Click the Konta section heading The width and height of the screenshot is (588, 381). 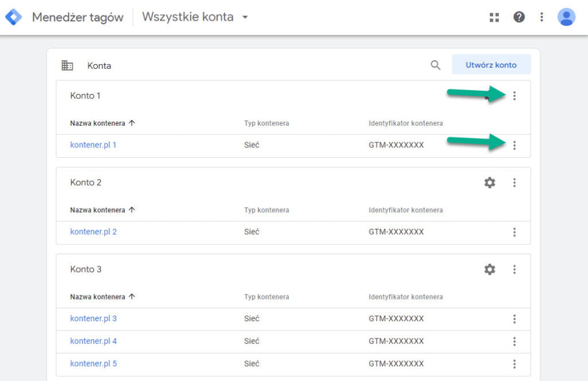click(x=99, y=65)
